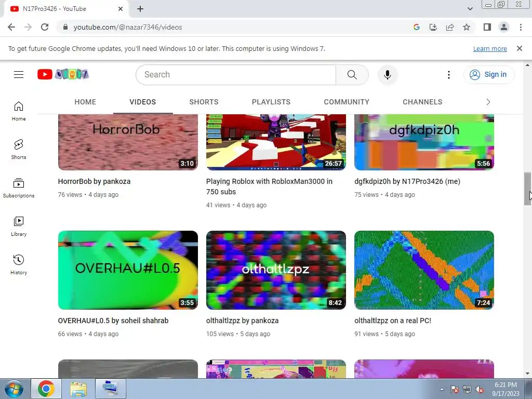Reload the page
The width and height of the screenshot is (532, 399).
[45, 27]
